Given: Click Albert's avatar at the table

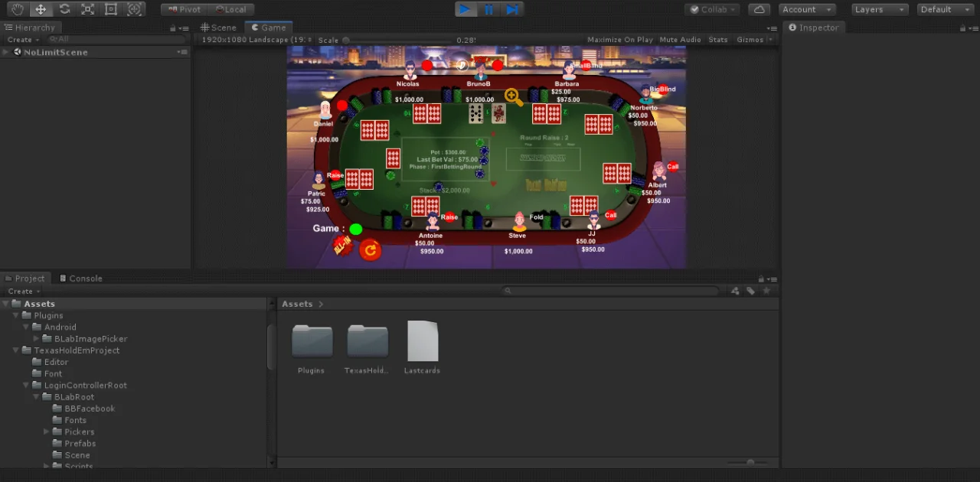Looking at the screenshot, I should [658, 171].
